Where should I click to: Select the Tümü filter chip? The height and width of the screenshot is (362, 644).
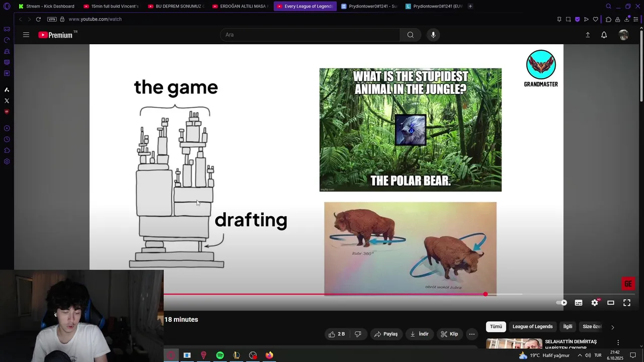click(x=496, y=327)
